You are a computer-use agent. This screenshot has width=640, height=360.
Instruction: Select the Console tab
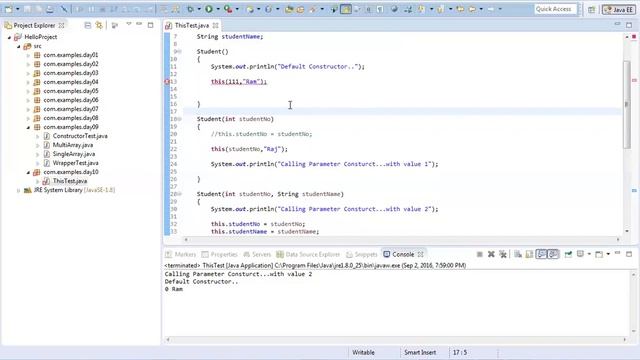tap(403, 254)
